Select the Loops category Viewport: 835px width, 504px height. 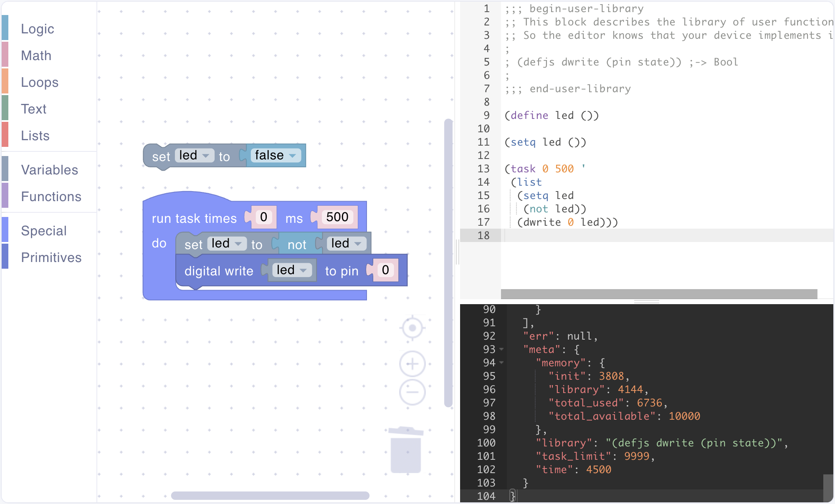point(40,82)
